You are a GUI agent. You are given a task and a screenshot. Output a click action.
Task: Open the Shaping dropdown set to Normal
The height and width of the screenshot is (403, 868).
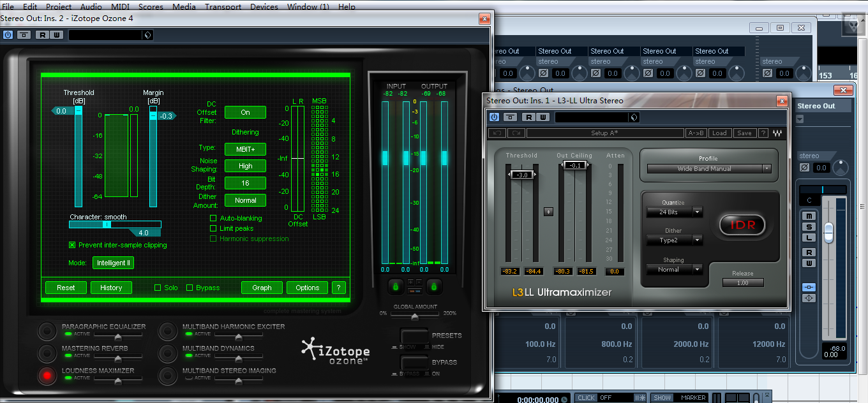click(674, 270)
